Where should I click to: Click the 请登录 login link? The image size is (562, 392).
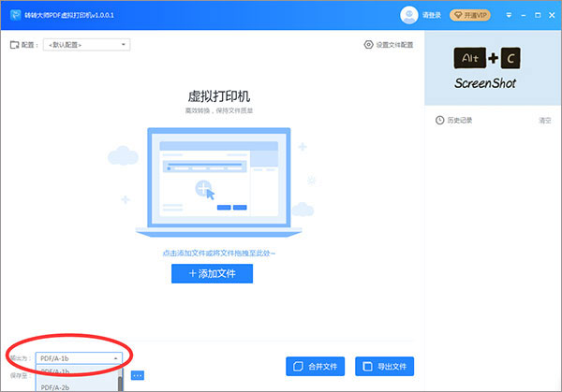432,15
